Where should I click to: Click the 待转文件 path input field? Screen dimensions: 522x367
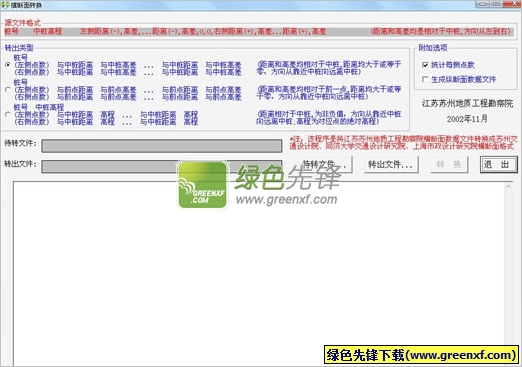click(162, 146)
